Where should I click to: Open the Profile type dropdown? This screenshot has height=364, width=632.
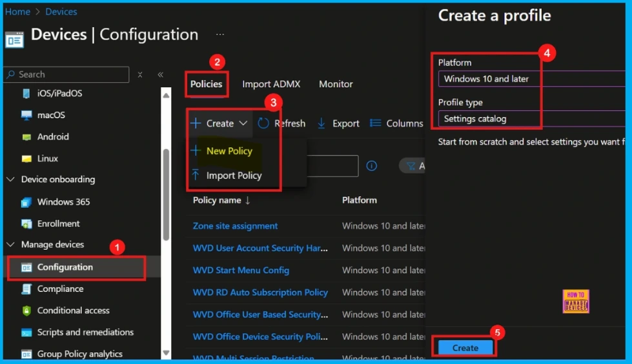pyautogui.click(x=532, y=119)
